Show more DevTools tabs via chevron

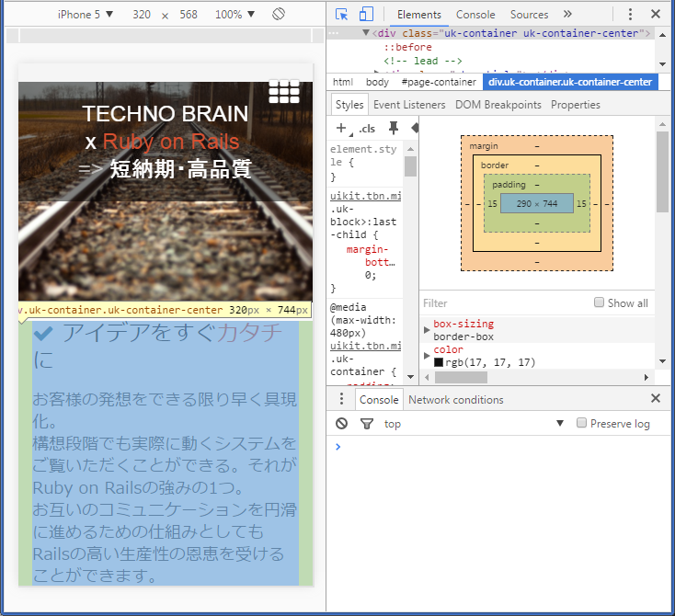(567, 14)
